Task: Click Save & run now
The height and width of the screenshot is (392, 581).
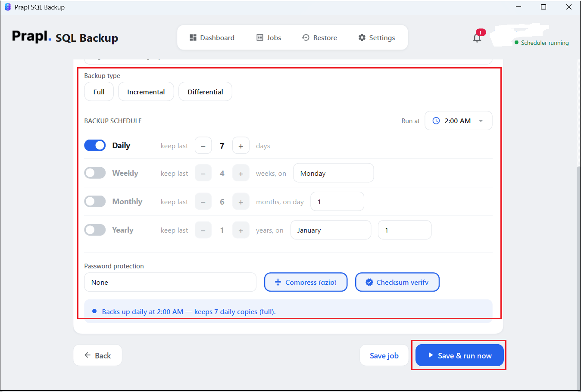Action: [x=459, y=355]
